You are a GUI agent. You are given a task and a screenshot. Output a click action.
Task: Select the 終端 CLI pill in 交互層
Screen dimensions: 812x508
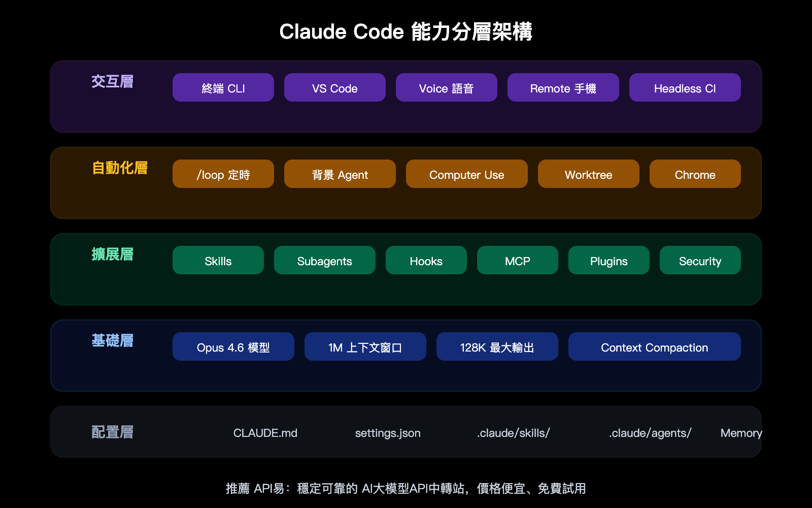point(223,87)
